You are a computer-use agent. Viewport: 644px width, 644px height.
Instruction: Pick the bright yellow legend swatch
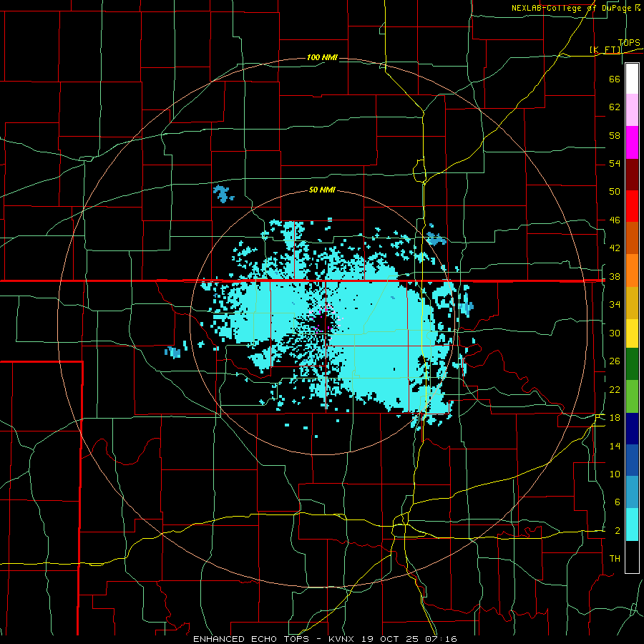tap(632, 333)
